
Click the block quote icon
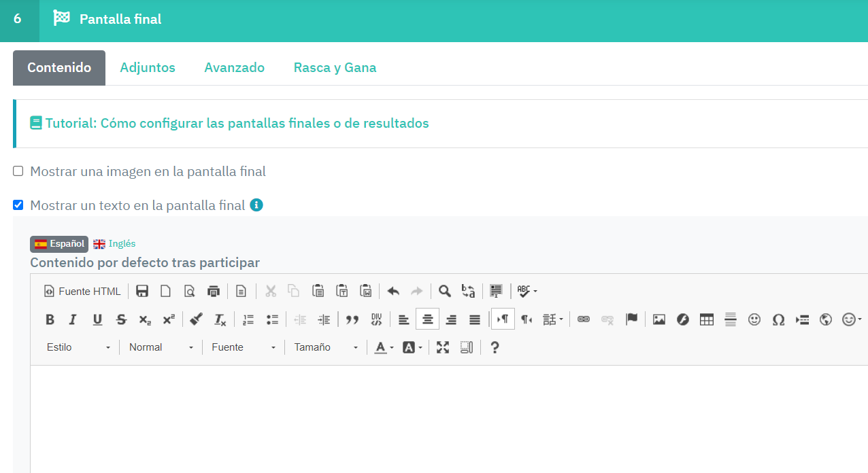pyautogui.click(x=352, y=319)
